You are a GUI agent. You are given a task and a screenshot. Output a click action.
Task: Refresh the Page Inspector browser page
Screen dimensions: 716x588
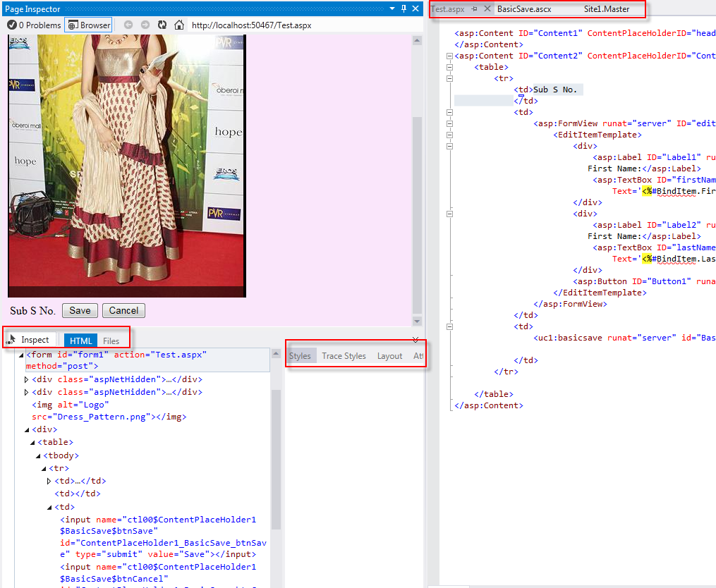click(162, 25)
